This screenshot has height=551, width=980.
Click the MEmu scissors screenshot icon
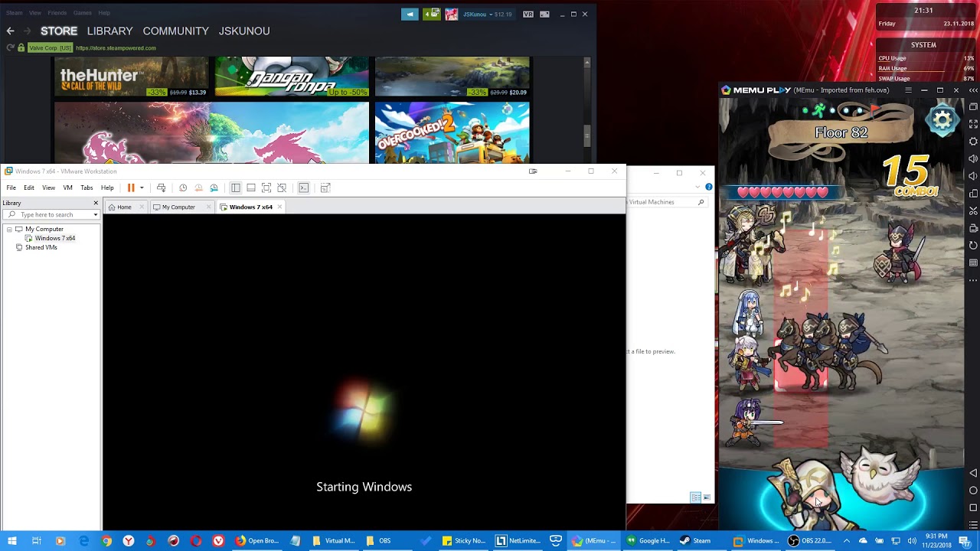click(973, 210)
